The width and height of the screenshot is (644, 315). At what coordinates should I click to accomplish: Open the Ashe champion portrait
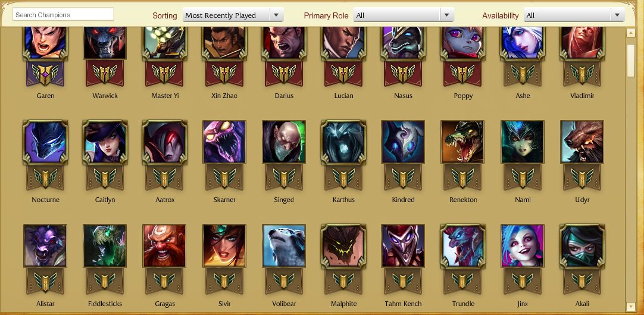pos(523,42)
